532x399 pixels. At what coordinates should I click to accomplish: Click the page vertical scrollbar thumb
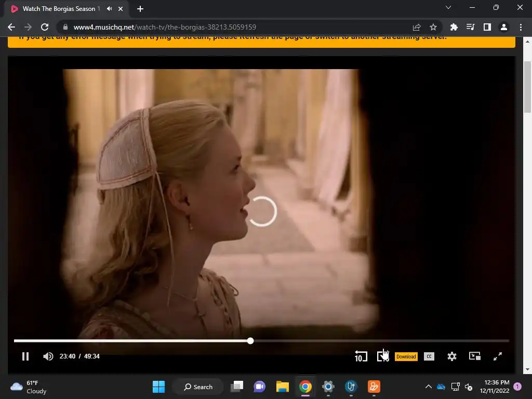[527, 87]
